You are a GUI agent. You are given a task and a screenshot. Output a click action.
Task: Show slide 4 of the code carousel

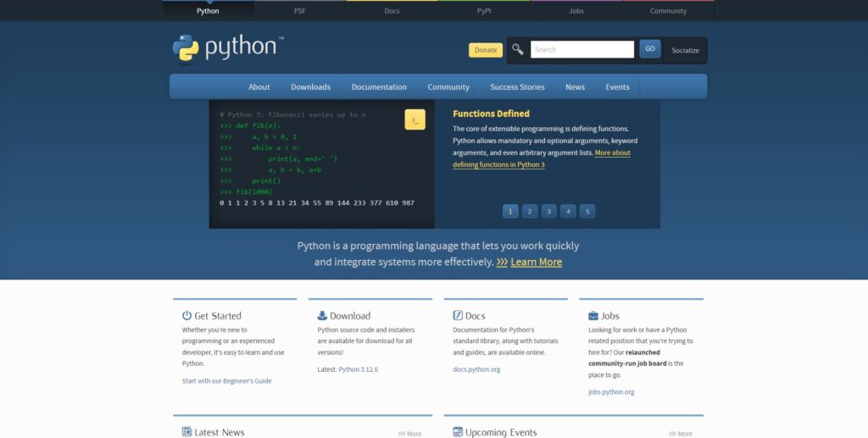pos(568,211)
